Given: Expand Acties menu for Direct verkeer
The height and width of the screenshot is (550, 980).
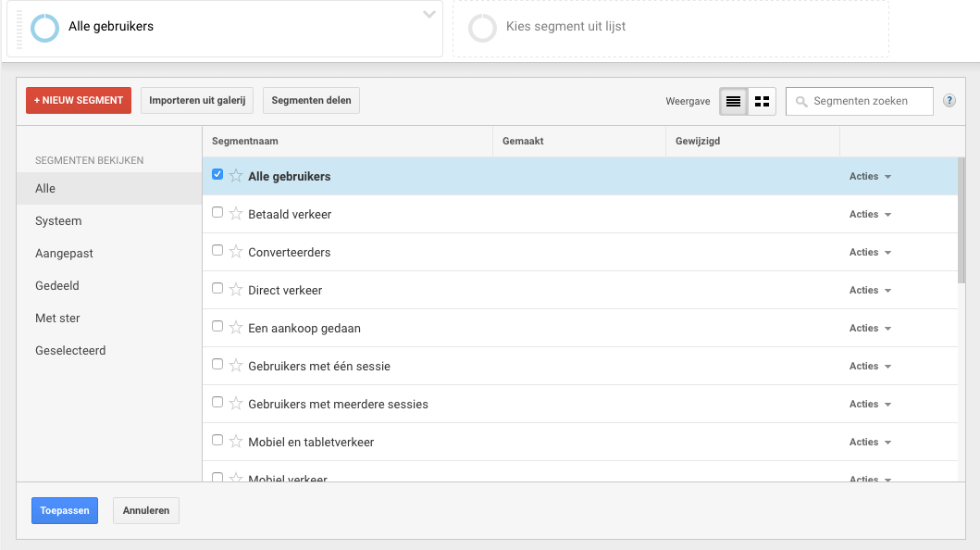Looking at the screenshot, I should pos(870,290).
